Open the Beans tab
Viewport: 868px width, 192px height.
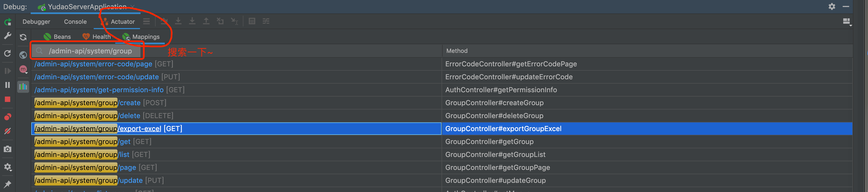click(x=57, y=37)
